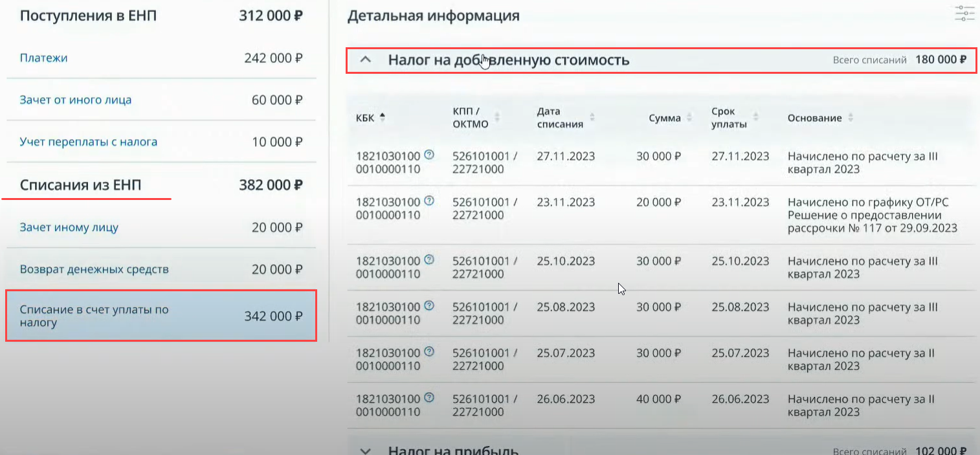Click KBK help icon in 25.07.2023 row
Image resolution: width=980 pixels, height=455 pixels.
click(429, 352)
